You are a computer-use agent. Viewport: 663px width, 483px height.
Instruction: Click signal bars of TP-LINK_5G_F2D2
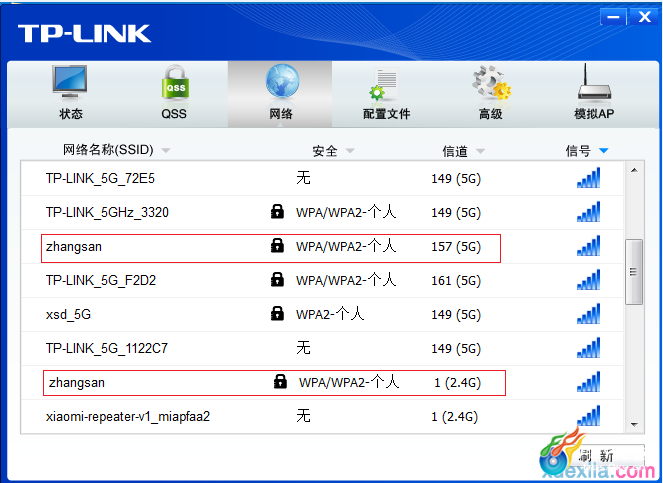(x=589, y=280)
